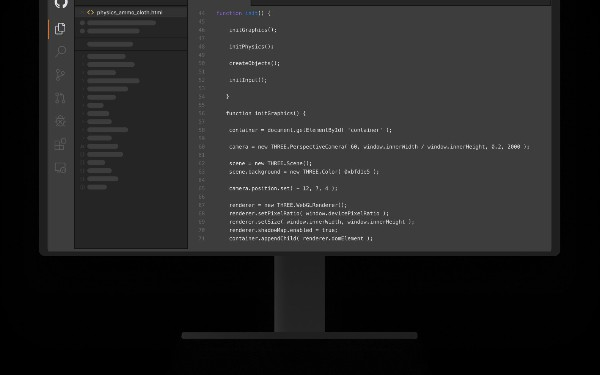Select physics_ammo_cloth.html in the sidebar
This screenshot has height=375, width=600.
pyautogui.click(x=131, y=12)
